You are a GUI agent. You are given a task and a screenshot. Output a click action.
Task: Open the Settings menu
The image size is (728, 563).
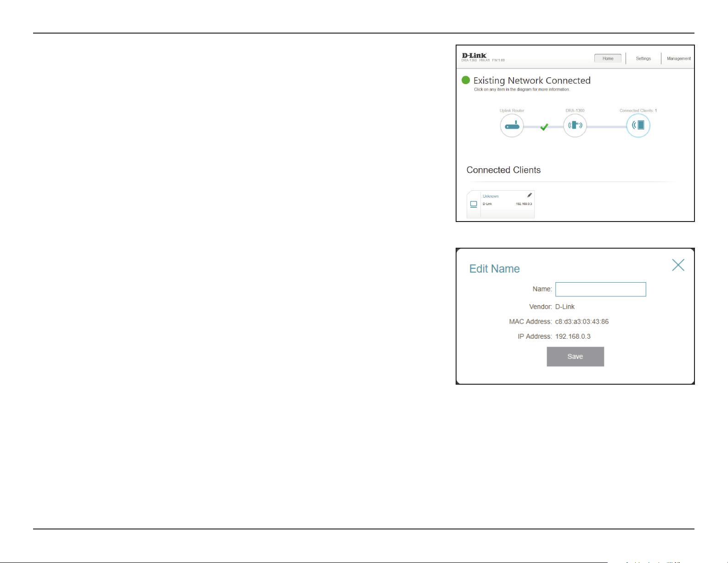tap(643, 58)
